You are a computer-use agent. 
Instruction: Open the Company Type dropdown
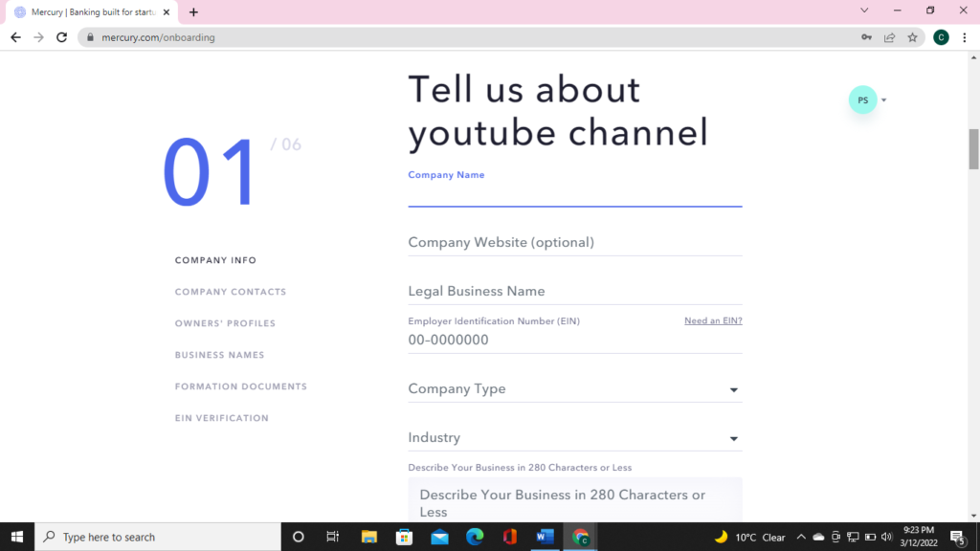point(575,388)
